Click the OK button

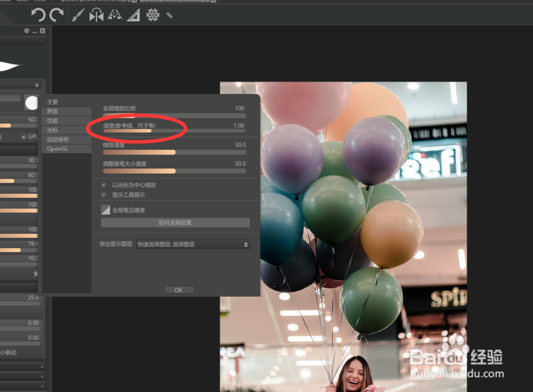[179, 290]
